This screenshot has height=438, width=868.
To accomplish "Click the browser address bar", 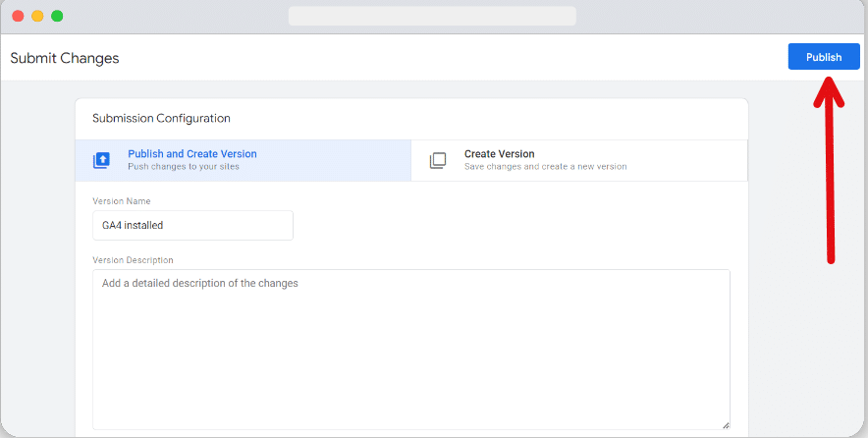I will pyautogui.click(x=432, y=16).
